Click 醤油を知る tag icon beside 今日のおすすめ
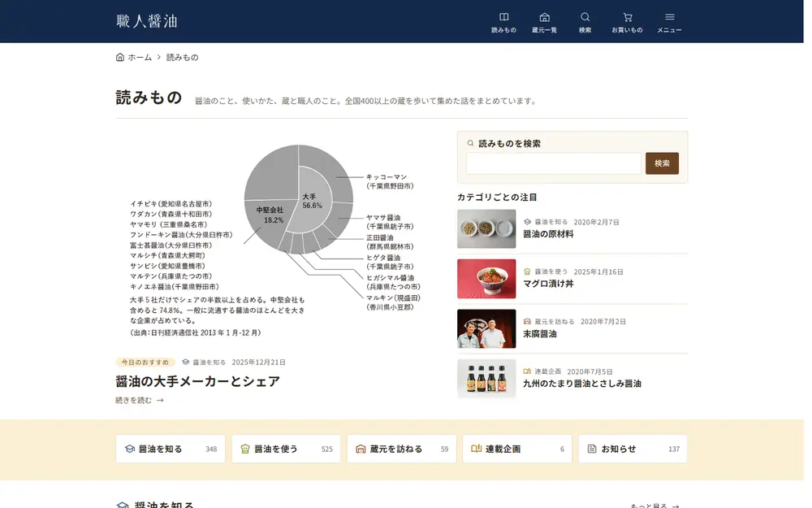812x508 pixels. tap(185, 363)
